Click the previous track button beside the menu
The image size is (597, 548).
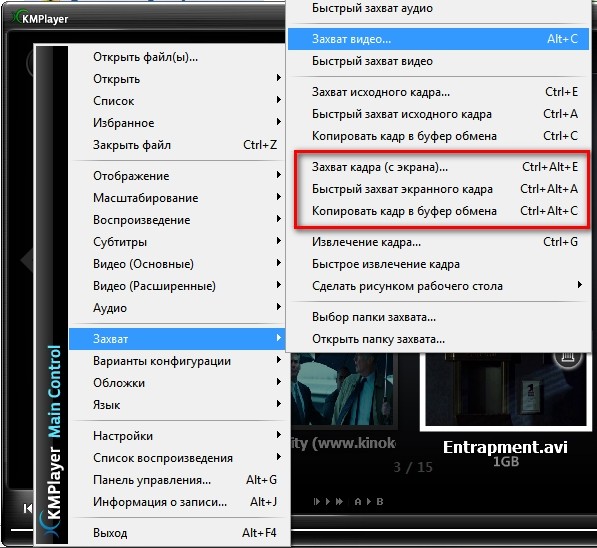coord(27,508)
